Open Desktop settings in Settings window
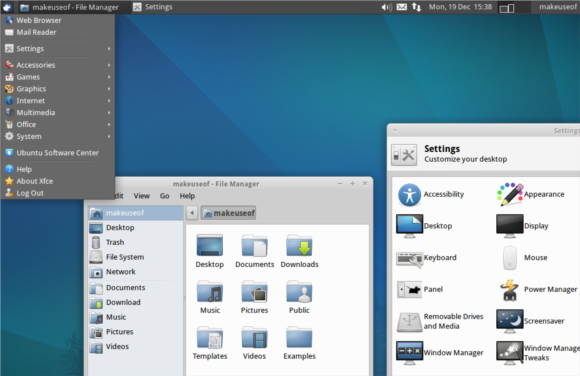This screenshot has width=580, height=376. pyautogui.click(x=409, y=226)
